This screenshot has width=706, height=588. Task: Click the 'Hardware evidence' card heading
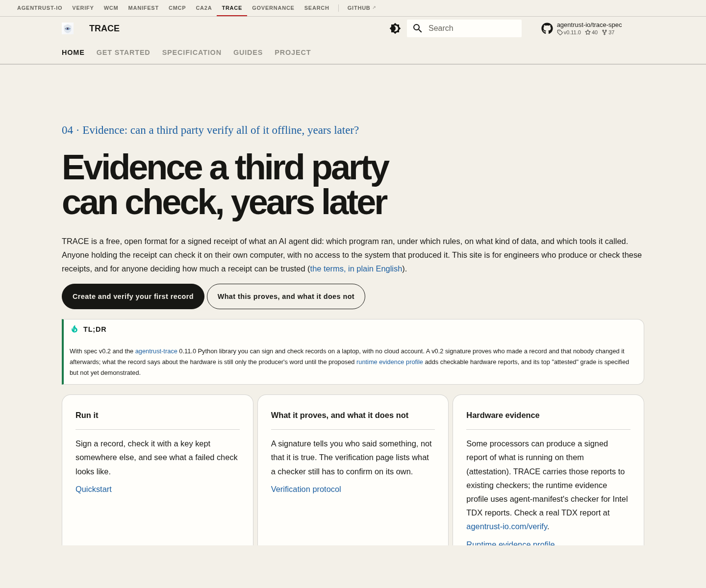pos(503,415)
